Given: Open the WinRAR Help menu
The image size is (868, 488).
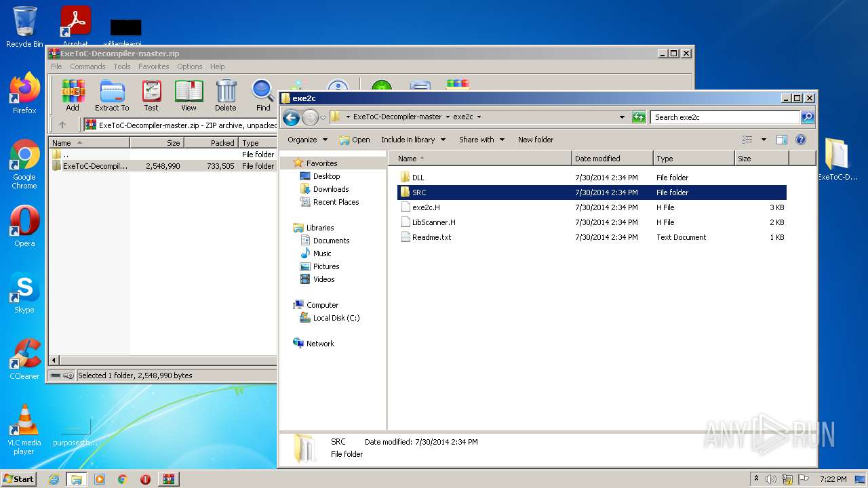Looking at the screenshot, I should [217, 66].
